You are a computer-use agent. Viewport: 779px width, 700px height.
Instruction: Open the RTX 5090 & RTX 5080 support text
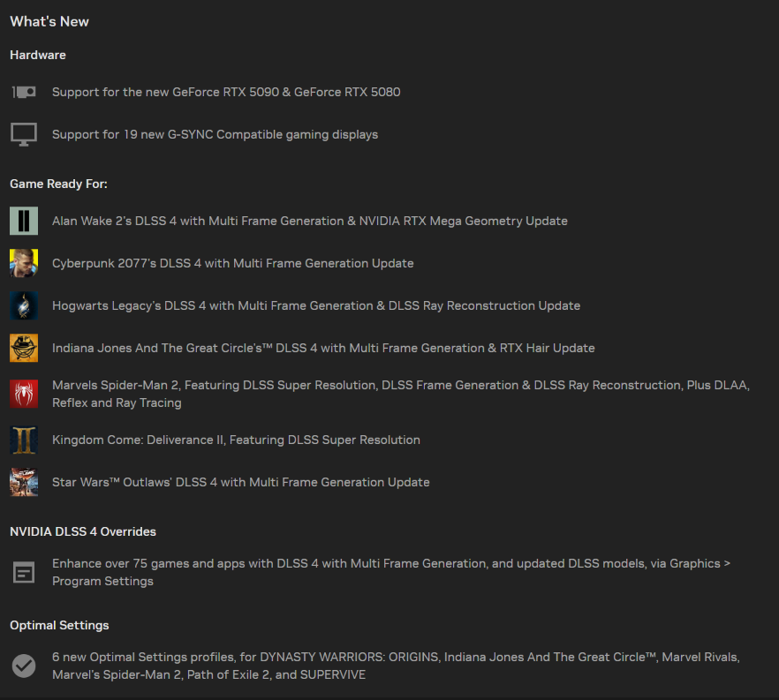click(x=226, y=92)
